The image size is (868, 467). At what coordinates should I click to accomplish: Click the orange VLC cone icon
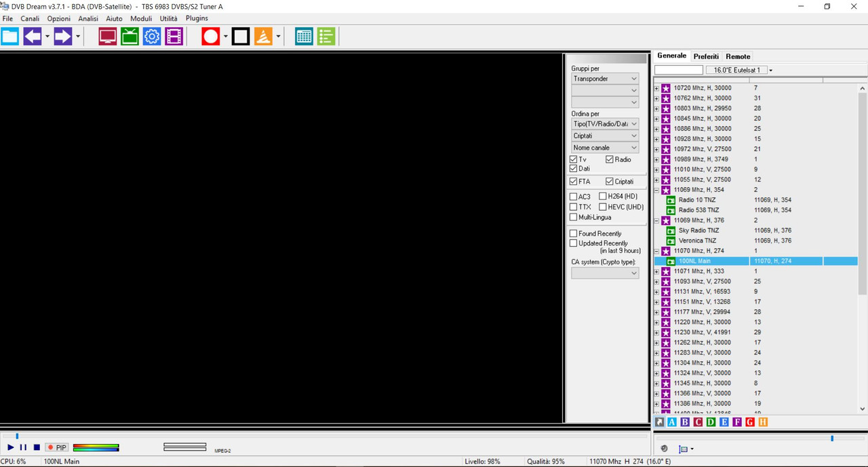click(x=263, y=37)
